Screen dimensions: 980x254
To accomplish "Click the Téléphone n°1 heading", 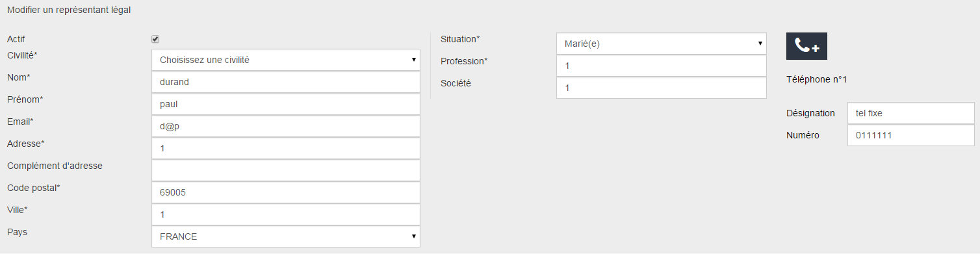I will (817, 80).
